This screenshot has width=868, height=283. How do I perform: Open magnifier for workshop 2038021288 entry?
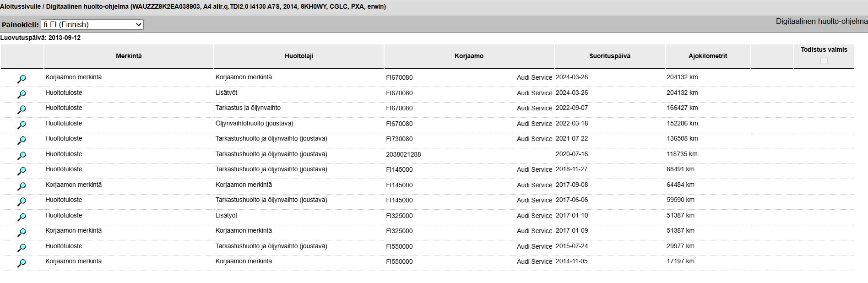[22, 156]
